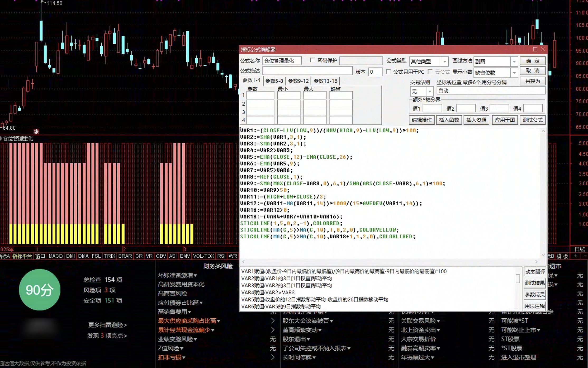Screen dimensions: 588x368
Task: Click parameter row 1 name field
Action: pos(260,95)
